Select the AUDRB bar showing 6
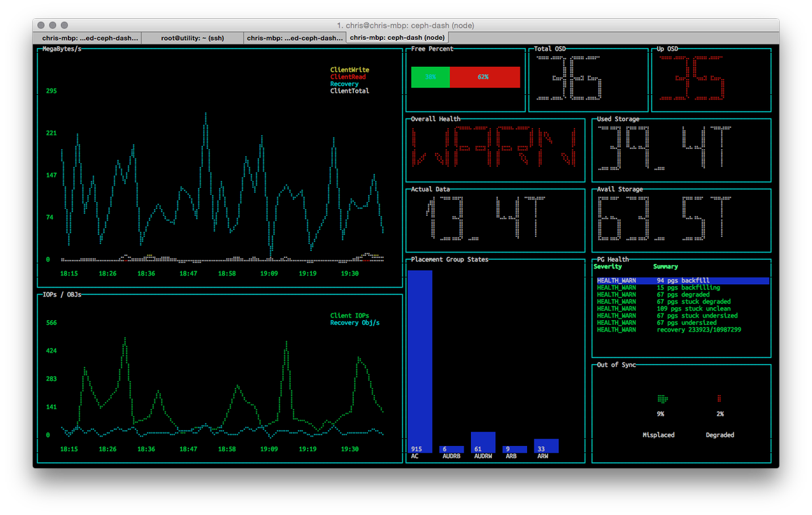Image resolution: width=812 pixels, height=515 pixels. coord(451,449)
